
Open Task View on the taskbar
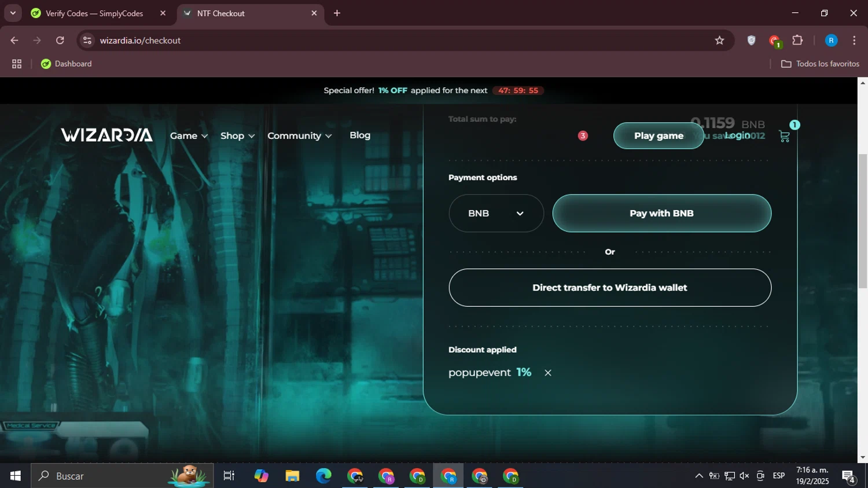[229, 476]
